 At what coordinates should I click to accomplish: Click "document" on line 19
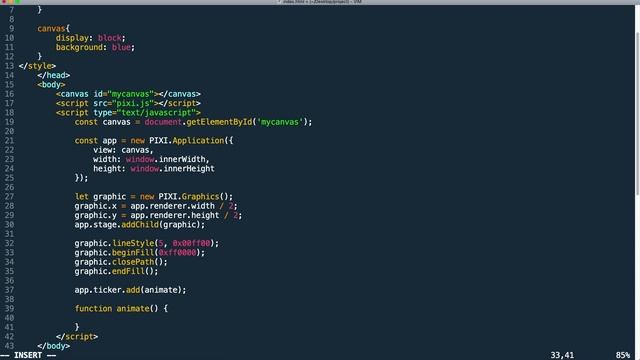pyautogui.click(x=163, y=122)
